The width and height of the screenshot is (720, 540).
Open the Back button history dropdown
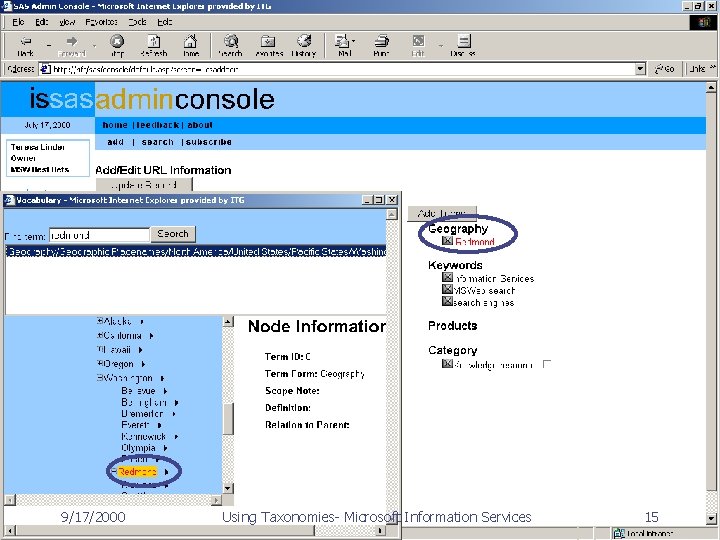point(48,46)
